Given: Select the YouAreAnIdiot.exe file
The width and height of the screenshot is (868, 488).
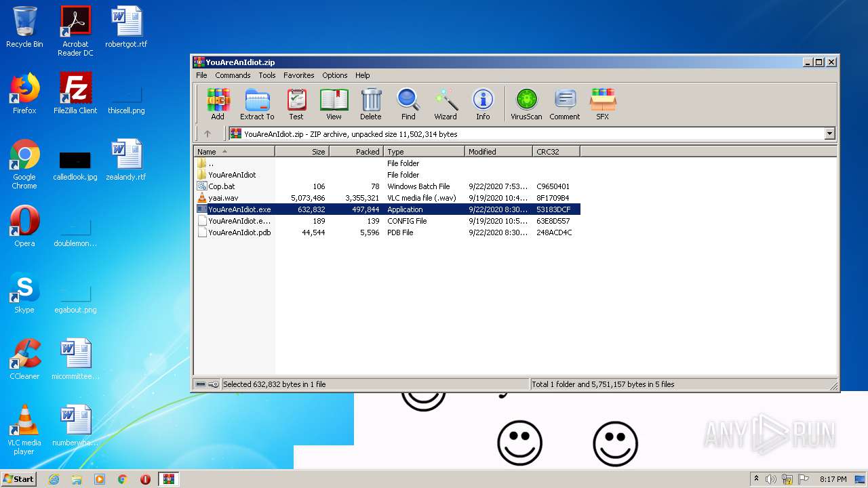Looking at the screenshot, I should click(x=387, y=209).
